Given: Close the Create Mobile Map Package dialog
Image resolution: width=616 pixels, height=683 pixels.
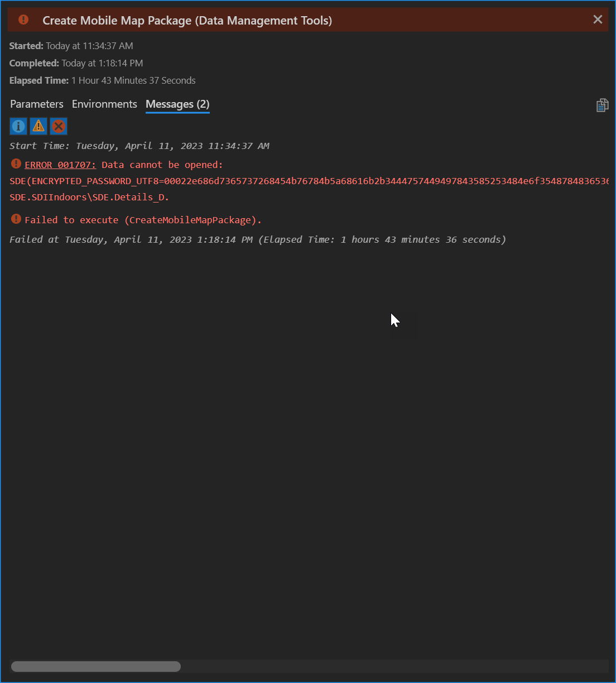Looking at the screenshot, I should 598,20.
